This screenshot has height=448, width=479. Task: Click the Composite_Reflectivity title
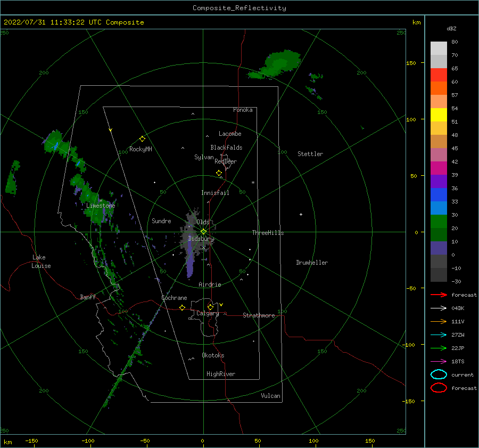(240, 8)
